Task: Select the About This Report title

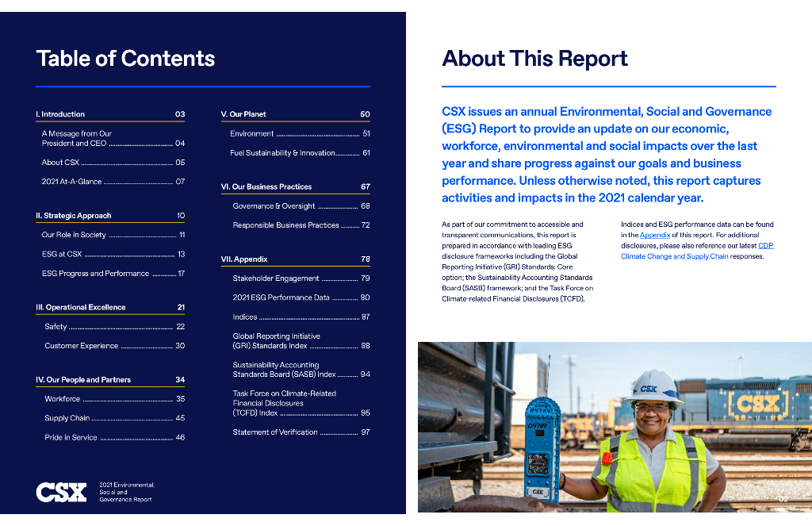Action: tap(534, 59)
